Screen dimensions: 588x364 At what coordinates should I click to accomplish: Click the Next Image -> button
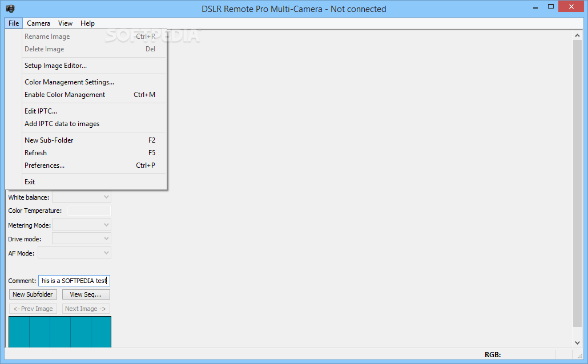tap(86, 309)
